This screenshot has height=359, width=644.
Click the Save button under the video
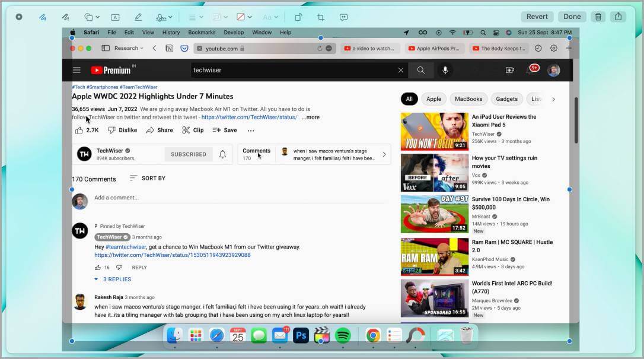pyautogui.click(x=225, y=130)
